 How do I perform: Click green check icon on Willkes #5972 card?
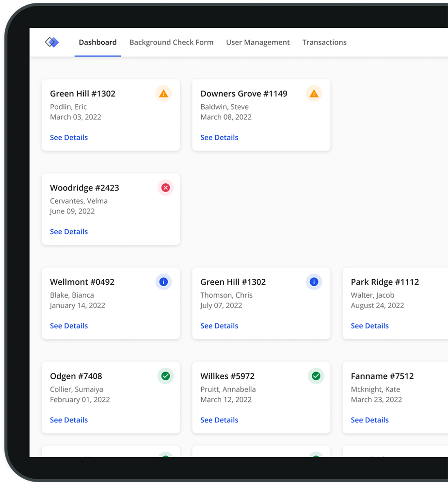(x=316, y=376)
